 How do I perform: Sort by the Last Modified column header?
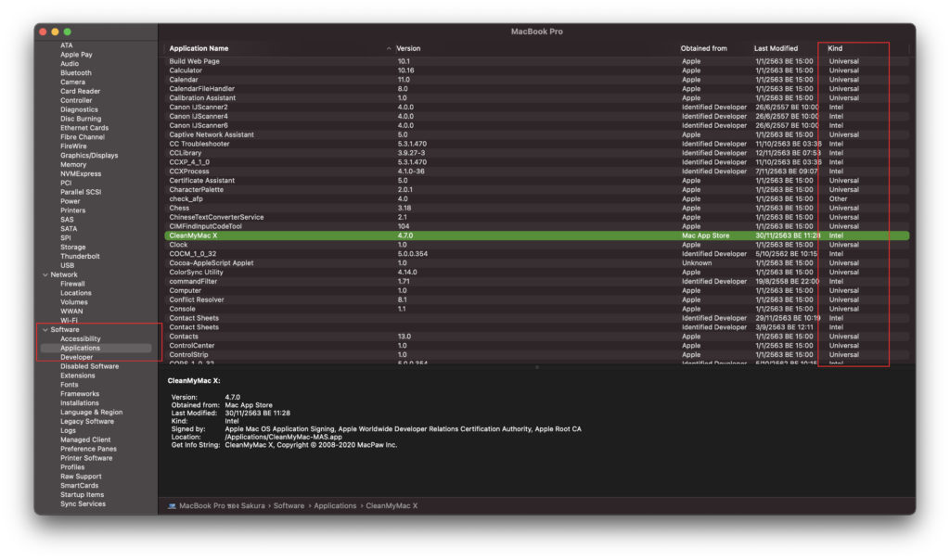(x=776, y=48)
